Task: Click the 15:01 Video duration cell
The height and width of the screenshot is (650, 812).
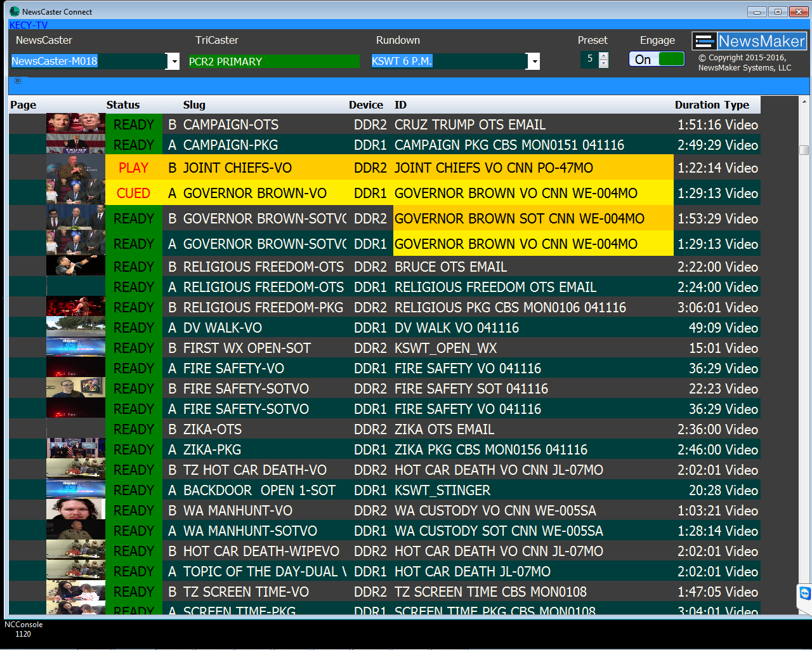Action: (x=723, y=348)
